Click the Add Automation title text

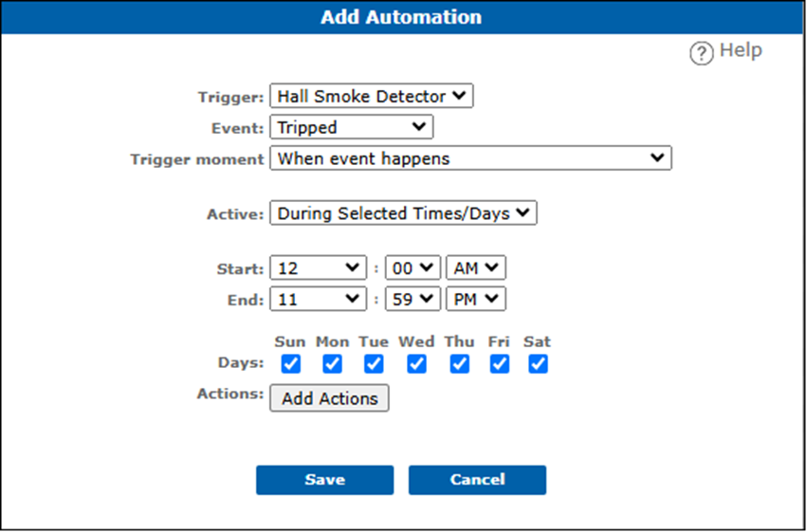(401, 17)
